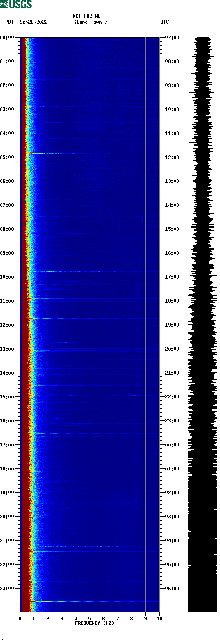The width and height of the screenshot is (220, 644).
Task: Click the PDT time label 23:00
Action: pyautogui.click(x=7, y=589)
